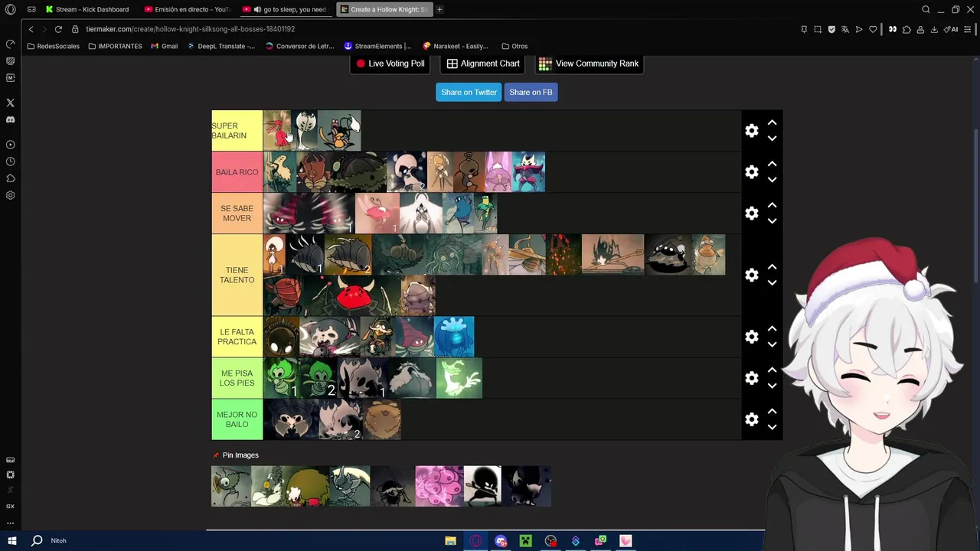Open the AI assistant icon in toolbar
Screen dimensions: 980x551
click(x=951, y=29)
